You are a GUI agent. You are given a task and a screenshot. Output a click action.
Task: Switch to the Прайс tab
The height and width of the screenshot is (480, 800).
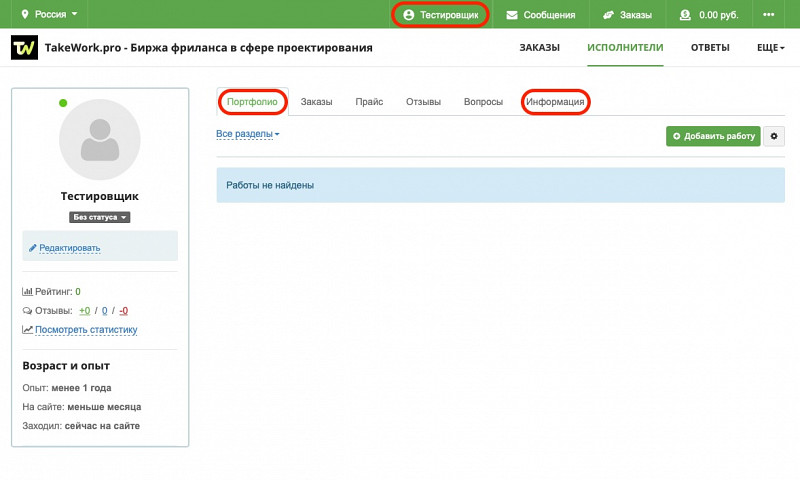[369, 102]
